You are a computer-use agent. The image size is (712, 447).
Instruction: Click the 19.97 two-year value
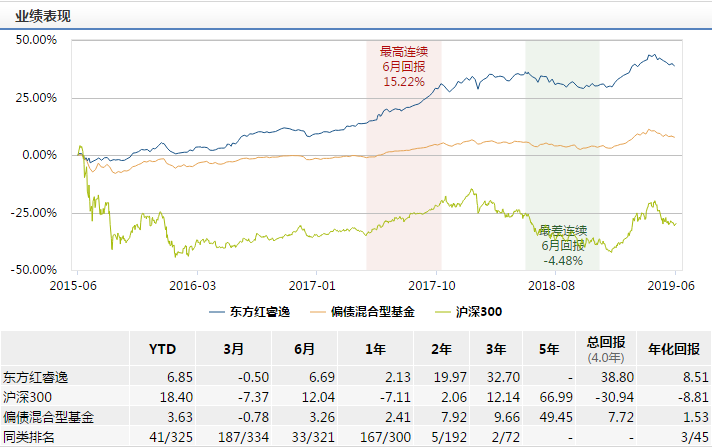(x=450, y=377)
